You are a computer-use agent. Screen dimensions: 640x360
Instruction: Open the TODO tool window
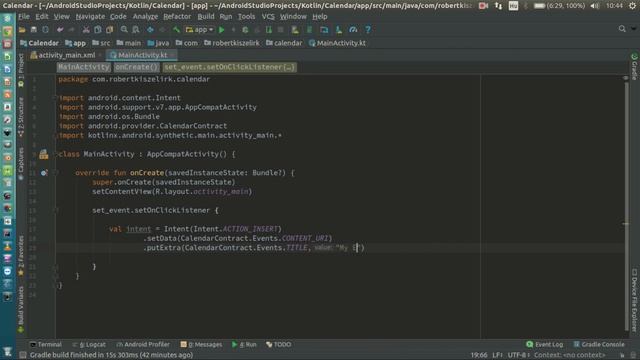coord(278,344)
